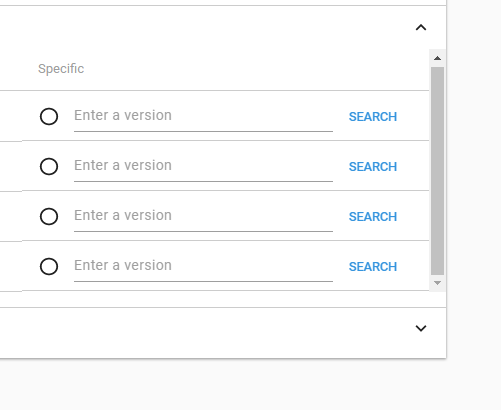Select the second version radio button
Screen dimensions: 501x410
49,166
